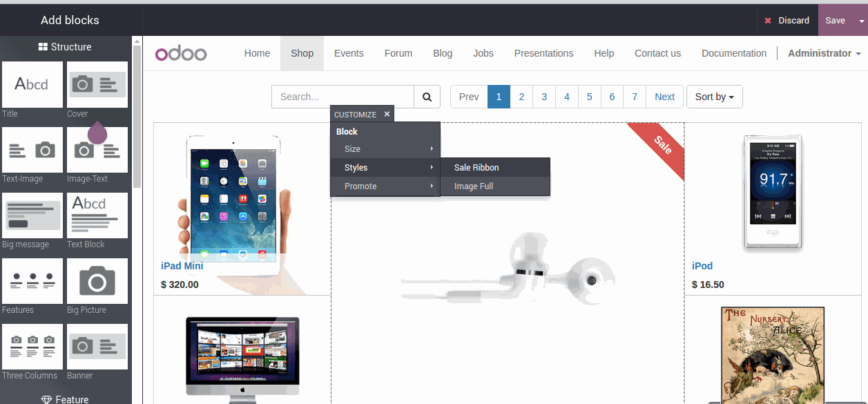Choose the Big message block icon

coord(32,215)
